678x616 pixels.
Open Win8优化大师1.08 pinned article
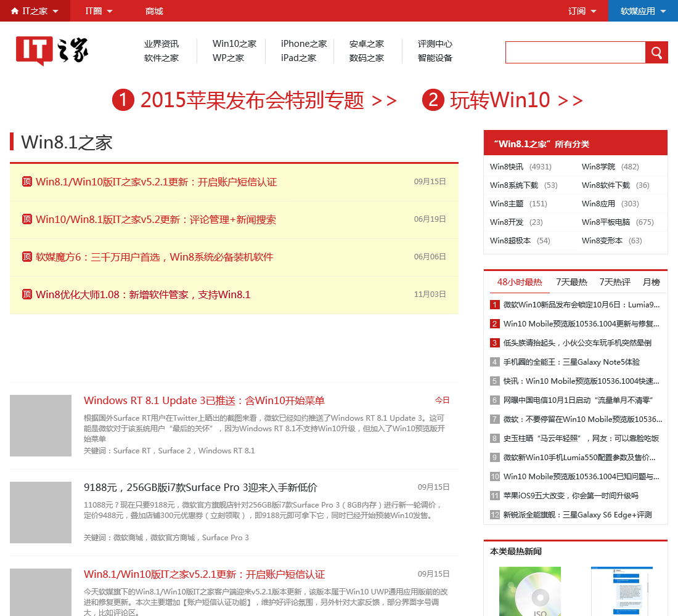click(143, 295)
